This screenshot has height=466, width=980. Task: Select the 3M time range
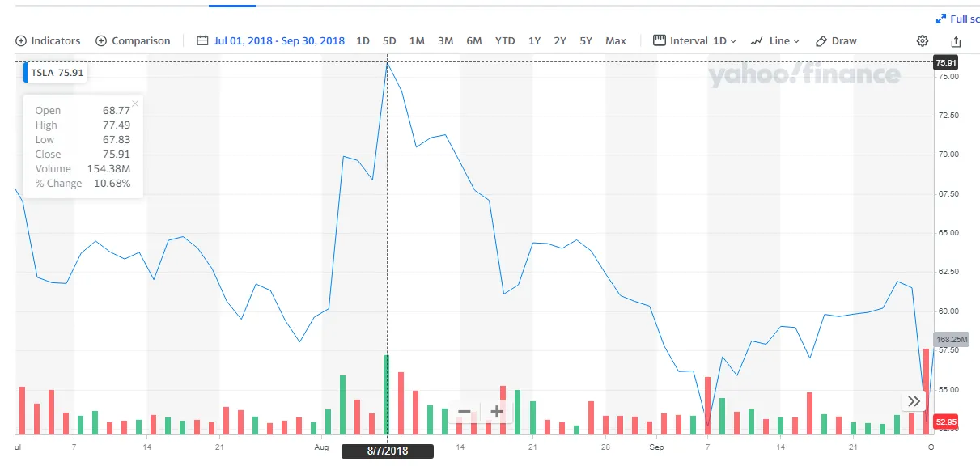[x=445, y=41]
